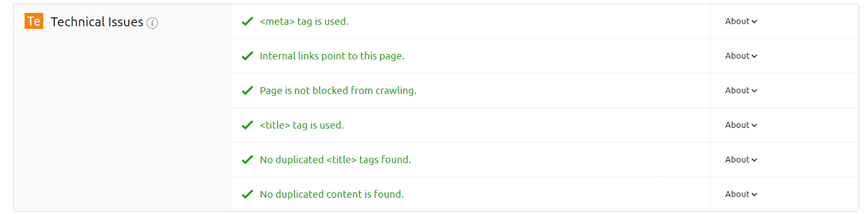This screenshot has width=868, height=214.
Task: Click checkmark for No duplicated title tags
Action: coord(247,160)
